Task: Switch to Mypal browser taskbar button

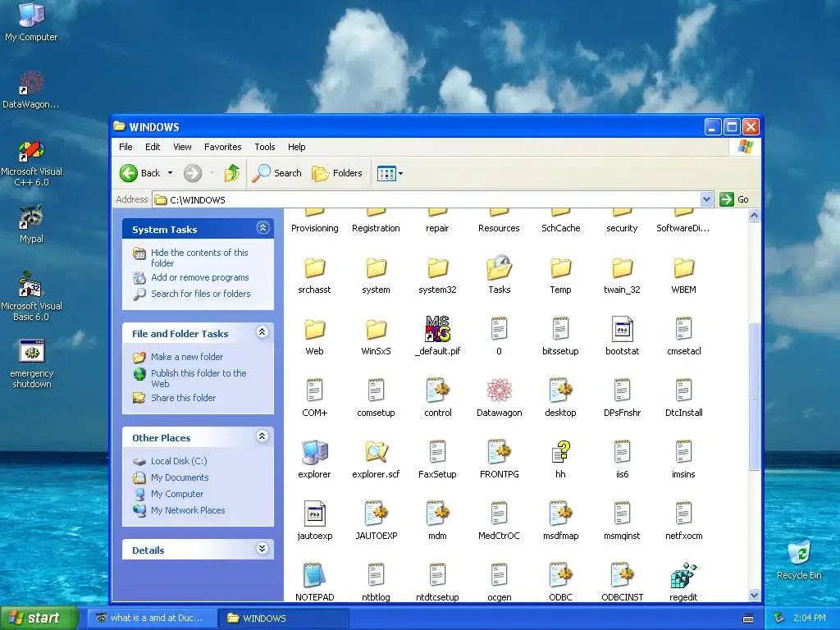Action: [153, 618]
